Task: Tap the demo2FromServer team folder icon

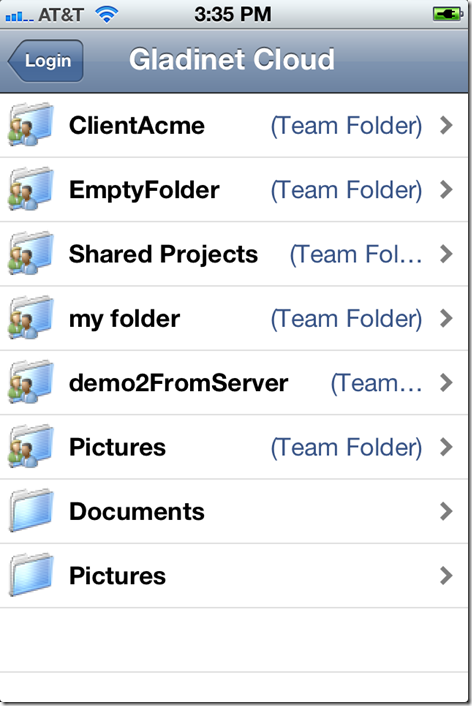Action: pos(31,382)
